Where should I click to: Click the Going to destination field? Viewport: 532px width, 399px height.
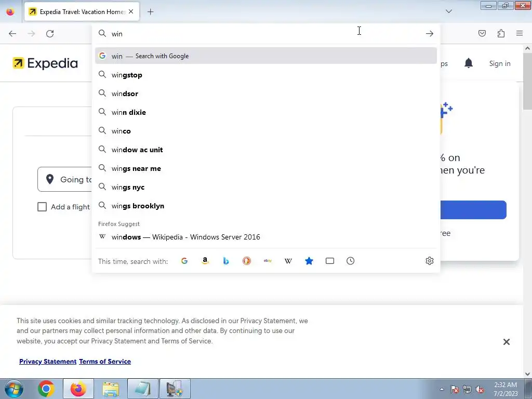[x=65, y=179]
